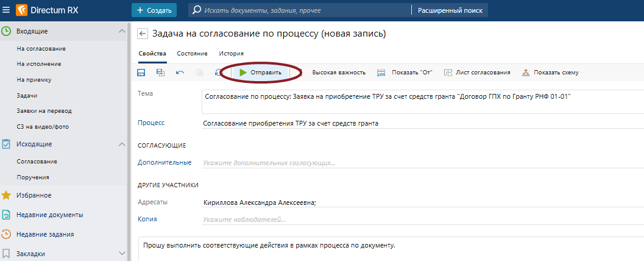Click the Directum RX logo
644x261 pixels.
pyautogui.click(x=46, y=10)
